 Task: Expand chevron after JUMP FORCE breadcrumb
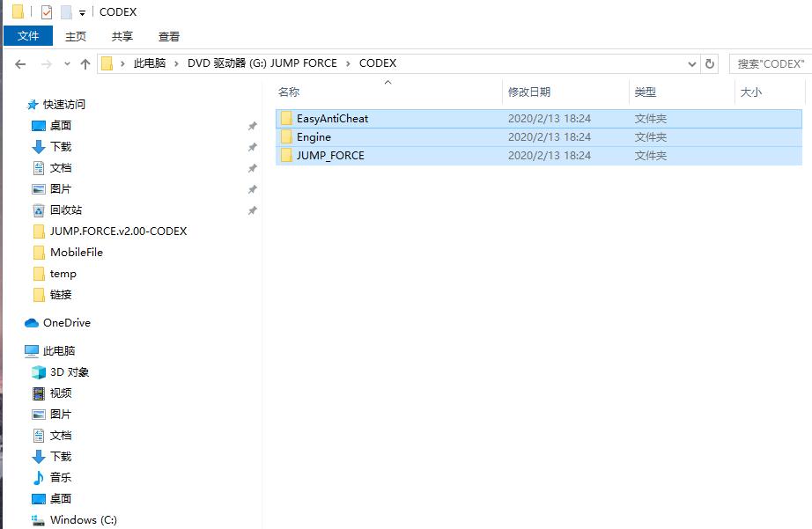pyautogui.click(x=348, y=63)
